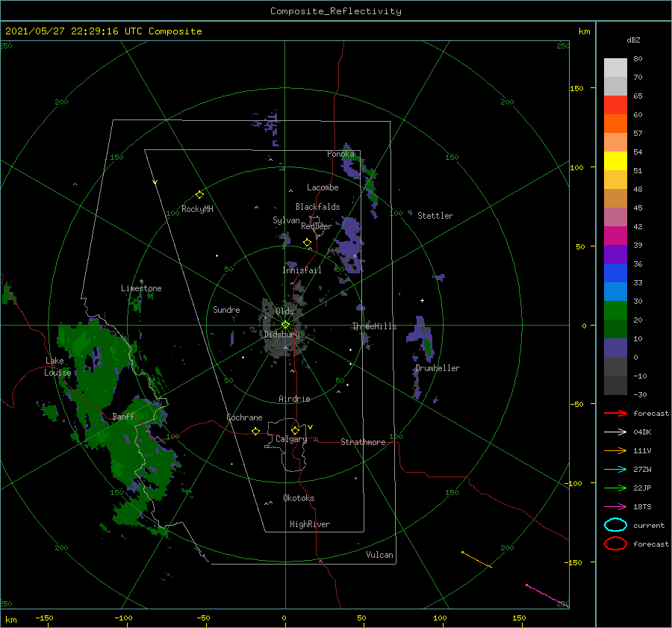Click the Calgary city label
Viewport: 672px width, 628px height.
(x=291, y=439)
